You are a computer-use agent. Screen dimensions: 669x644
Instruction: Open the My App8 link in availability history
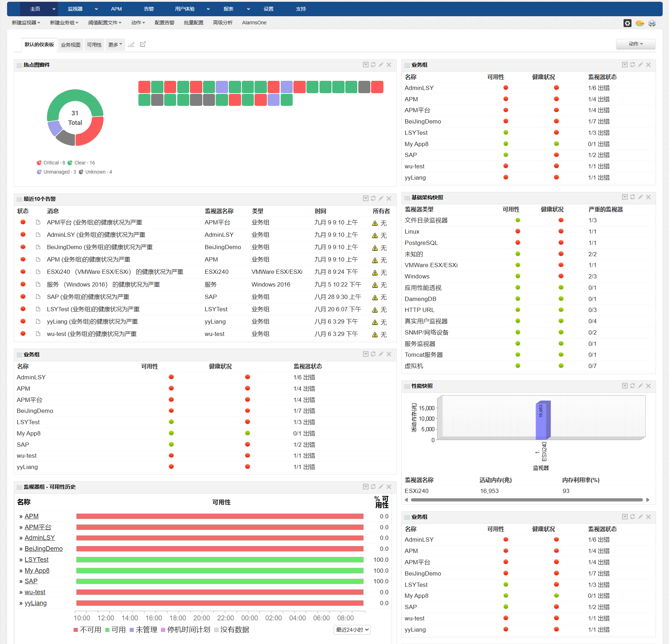pyautogui.click(x=37, y=570)
